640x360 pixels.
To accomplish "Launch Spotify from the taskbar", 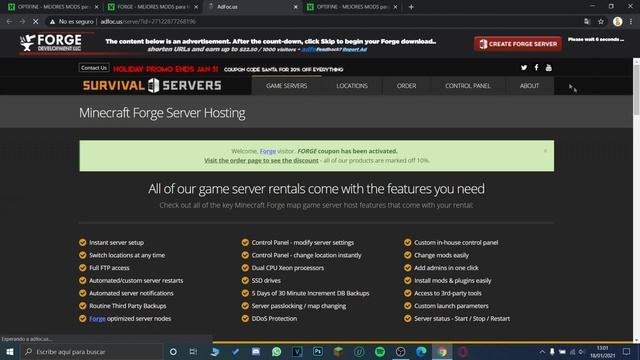I will click(x=380, y=351).
